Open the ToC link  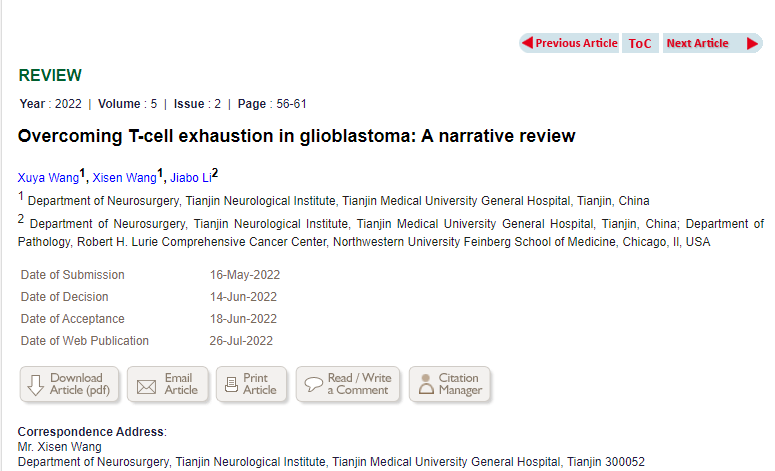click(x=640, y=43)
